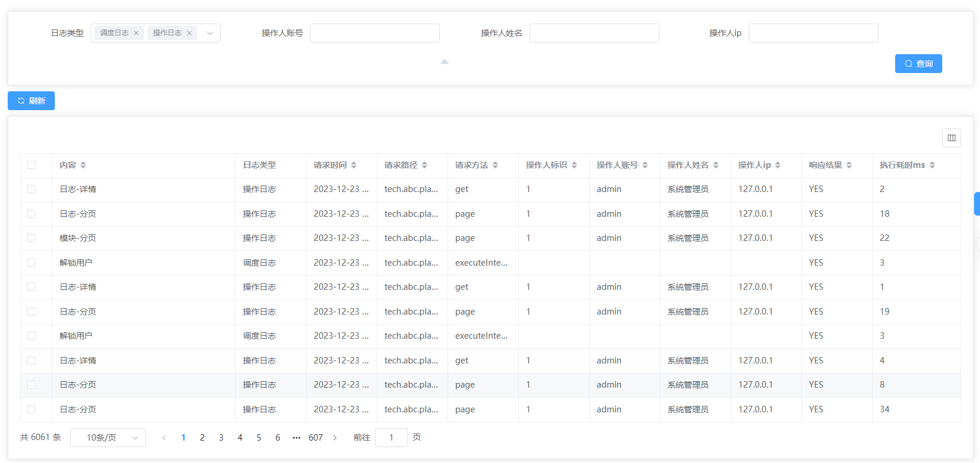
Task: Sort by 响应结果 column
Action: point(849,165)
